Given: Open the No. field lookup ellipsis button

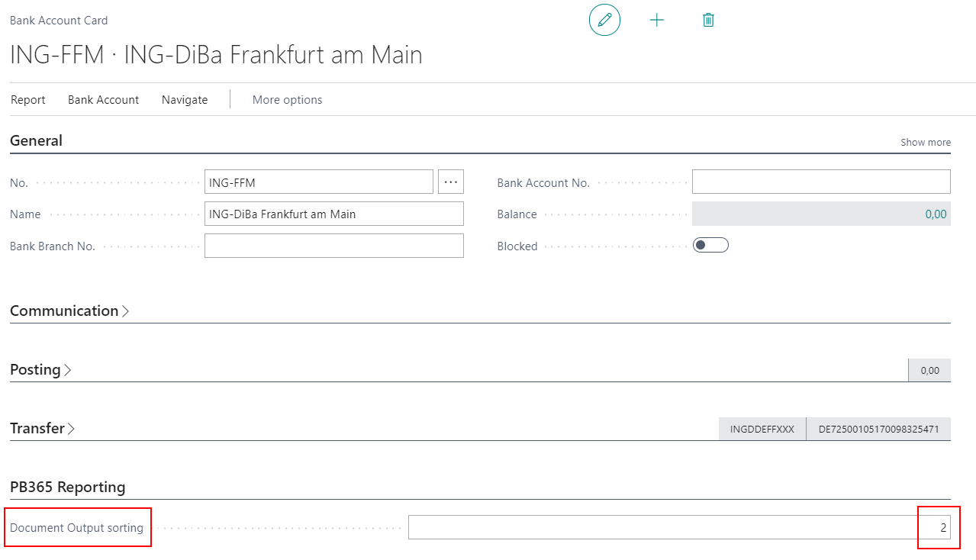Looking at the screenshot, I should (x=451, y=182).
